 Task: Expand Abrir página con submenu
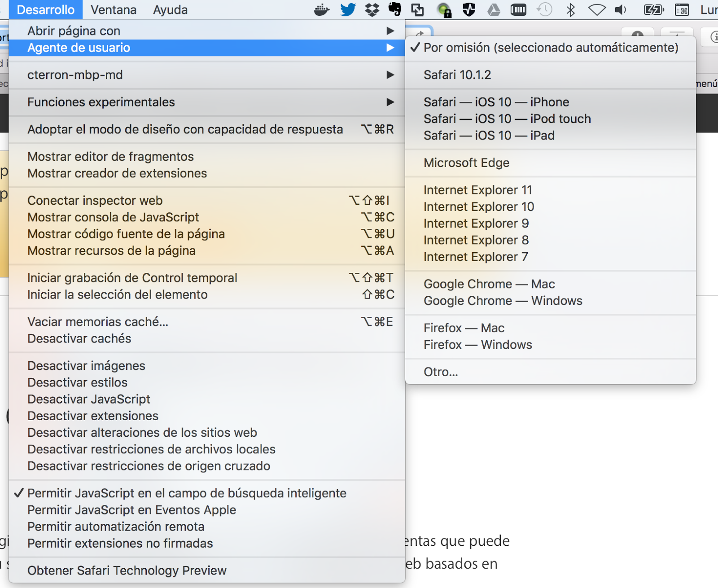click(207, 31)
